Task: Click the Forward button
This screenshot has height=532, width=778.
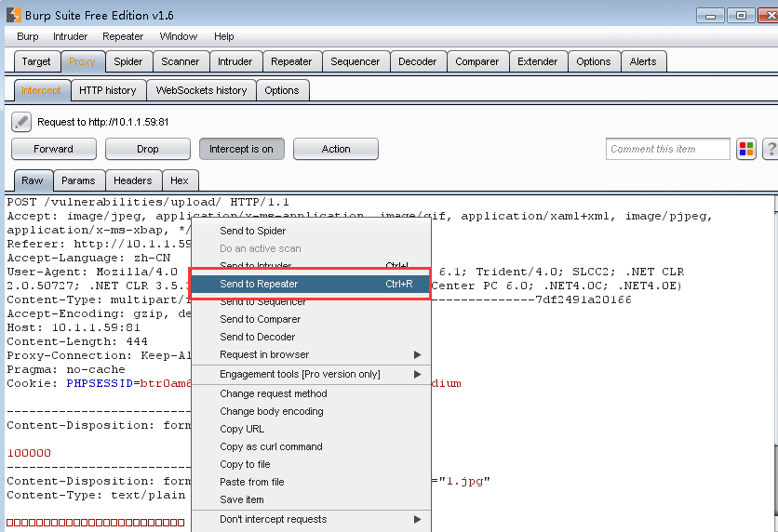Action: 54,149
